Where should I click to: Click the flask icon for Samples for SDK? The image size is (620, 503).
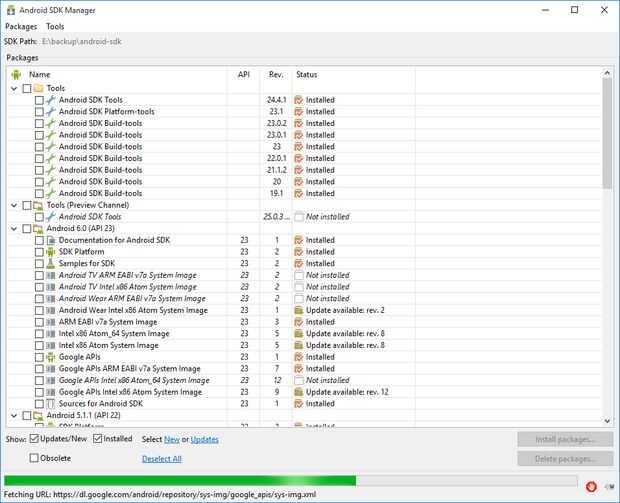[51, 263]
